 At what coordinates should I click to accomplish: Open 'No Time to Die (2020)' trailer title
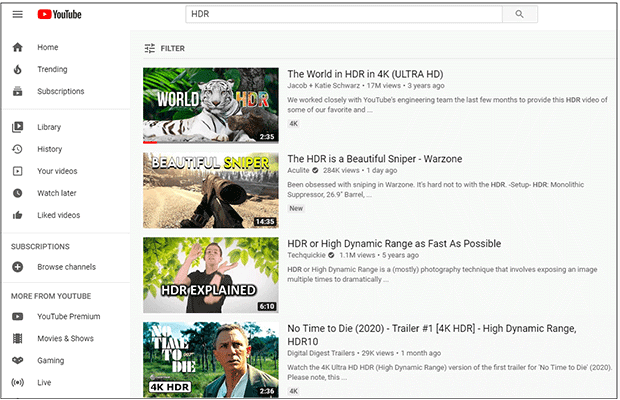[x=432, y=335]
